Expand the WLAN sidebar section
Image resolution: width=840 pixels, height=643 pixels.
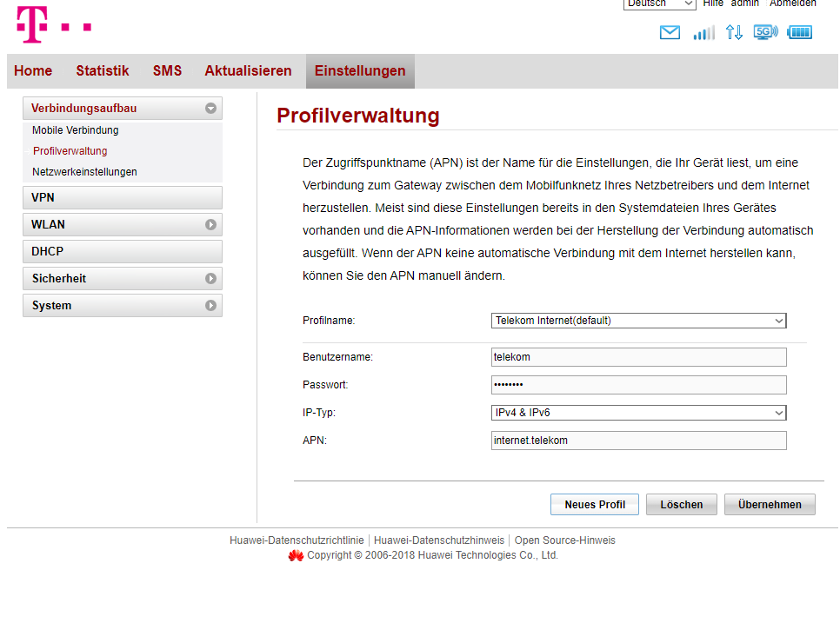(x=210, y=224)
